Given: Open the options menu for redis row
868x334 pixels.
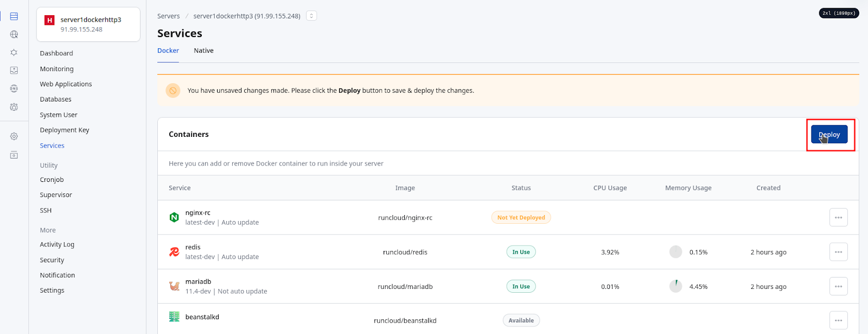Looking at the screenshot, I should (839, 252).
